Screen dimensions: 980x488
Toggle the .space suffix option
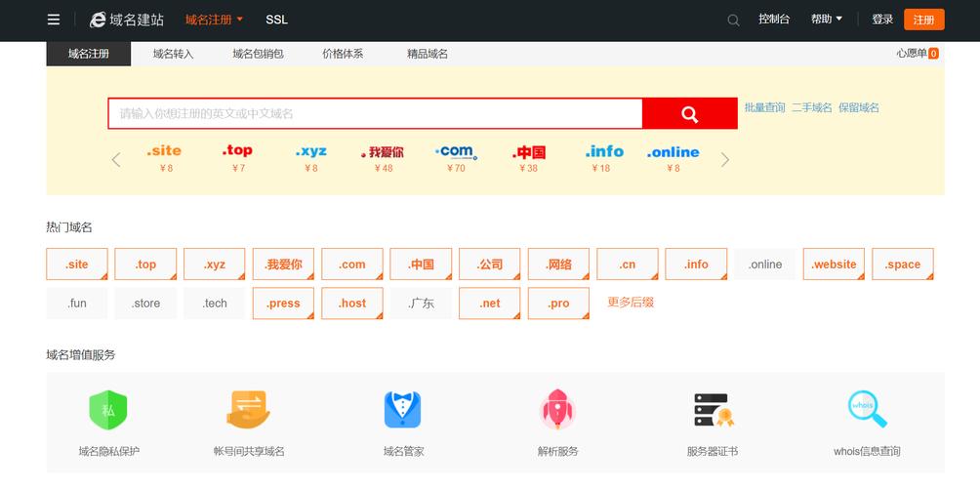903,264
